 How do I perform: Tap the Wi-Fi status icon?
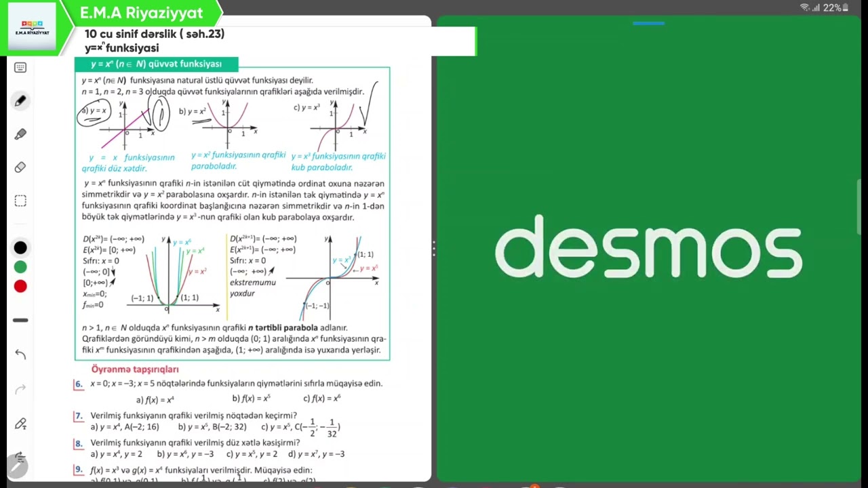(x=805, y=7)
